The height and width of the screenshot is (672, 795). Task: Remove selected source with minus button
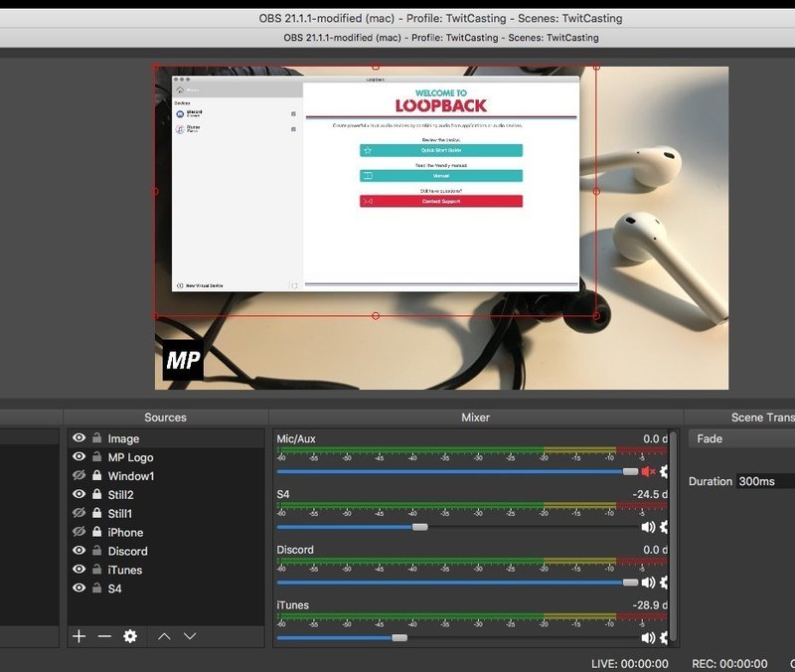pyautogui.click(x=104, y=636)
